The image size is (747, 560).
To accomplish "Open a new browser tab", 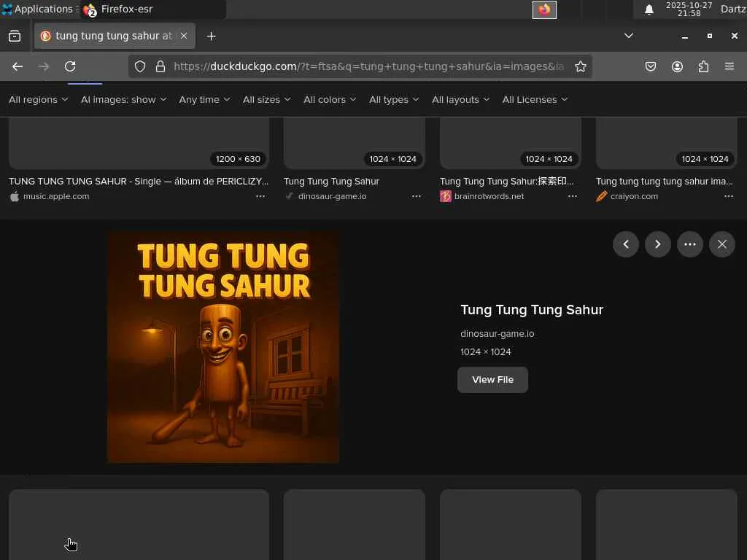I will pyautogui.click(x=211, y=36).
